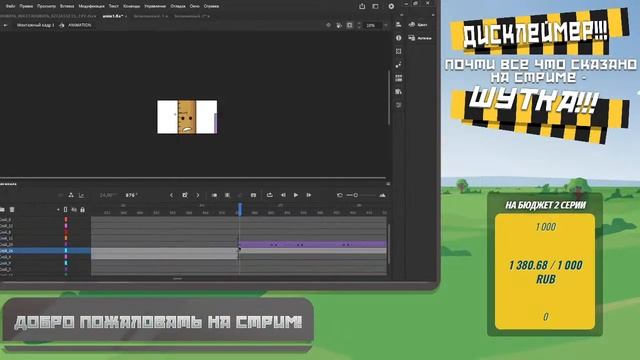640x360 pixels.
Task: Click the zoom stepper arrows
Action: coord(359,25)
